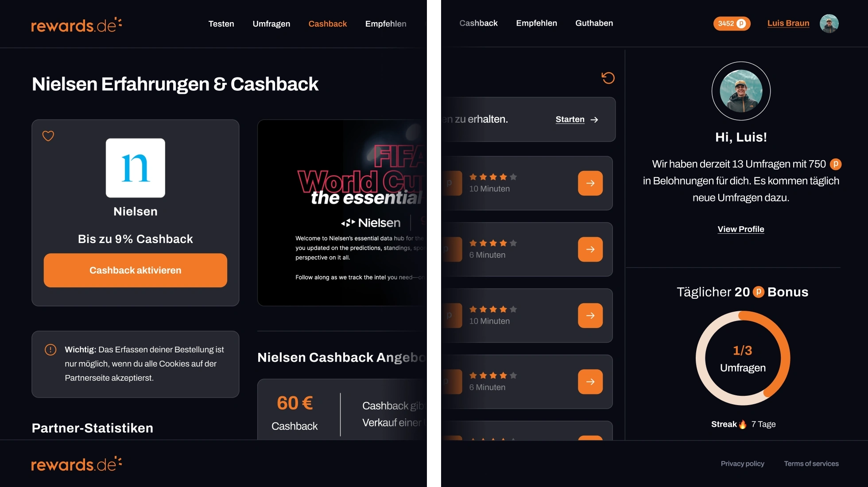Image resolution: width=868 pixels, height=487 pixels.
Task: Click the 3452 points balance badge
Action: [732, 23]
